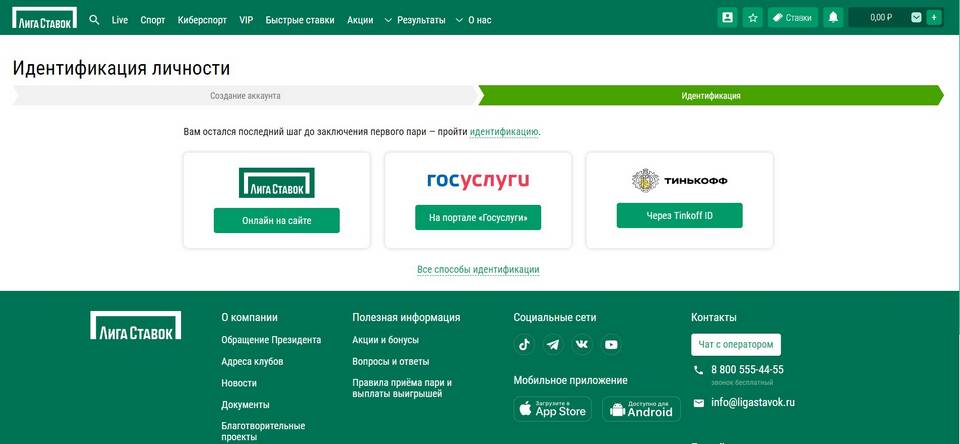Open the YouTube social icon
960x444 pixels.
coord(611,344)
